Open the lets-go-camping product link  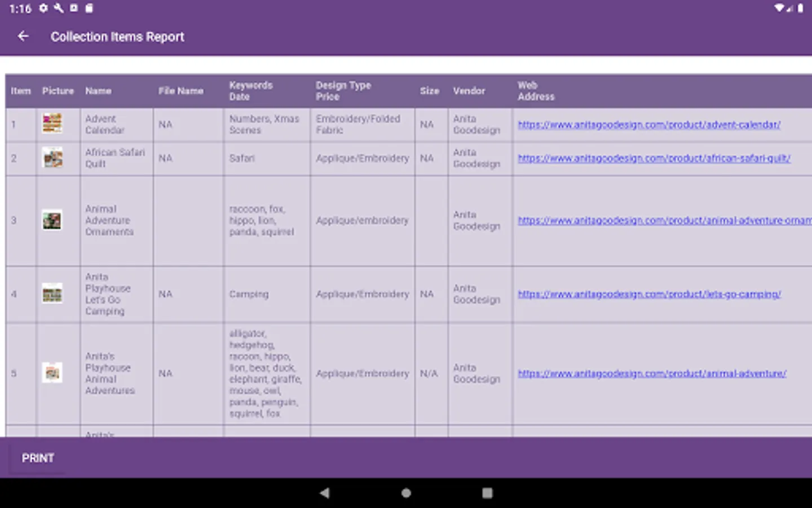[649, 294]
